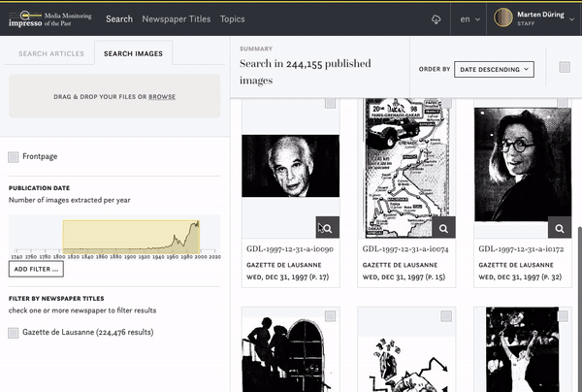
Task: Click 'Search in 244,155 published images' summary
Action: (x=306, y=72)
